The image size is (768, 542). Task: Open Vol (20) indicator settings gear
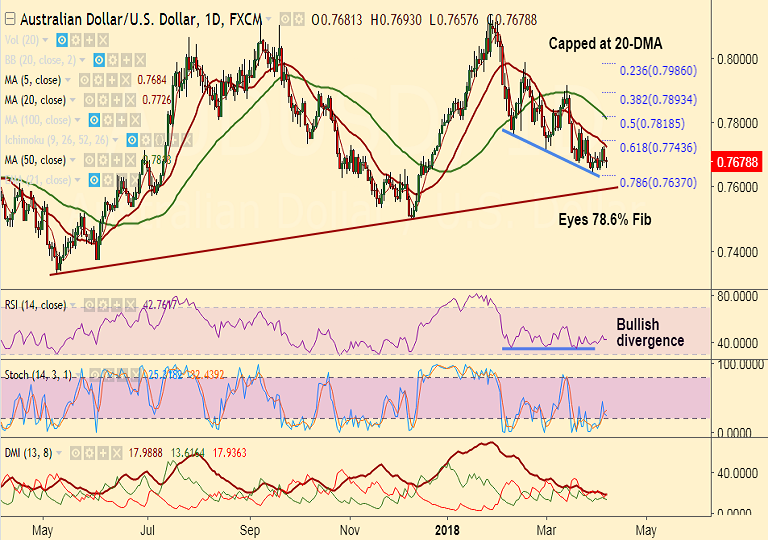pos(75,40)
